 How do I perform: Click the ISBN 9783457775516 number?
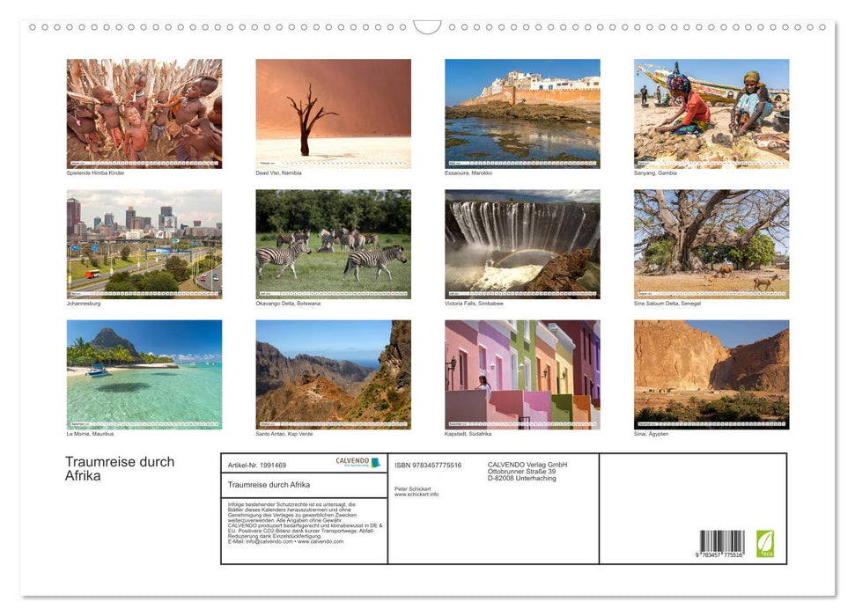point(426,465)
